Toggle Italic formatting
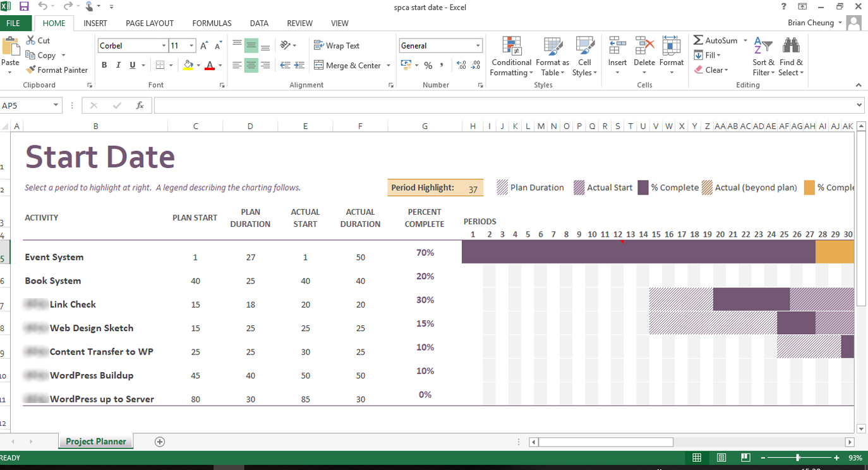This screenshot has height=470, width=868. [118, 65]
